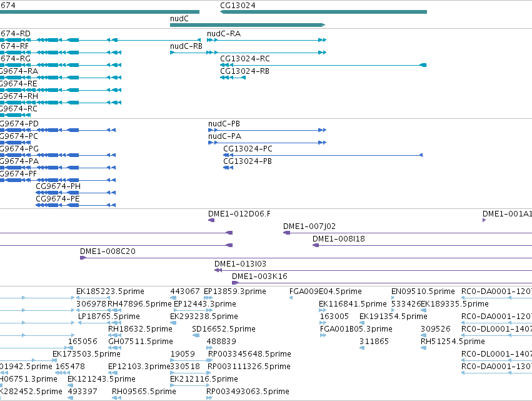The width and height of the screenshot is (532, 401).
Task: Click the 165478 EST label
Action: (x=70, y=367)
